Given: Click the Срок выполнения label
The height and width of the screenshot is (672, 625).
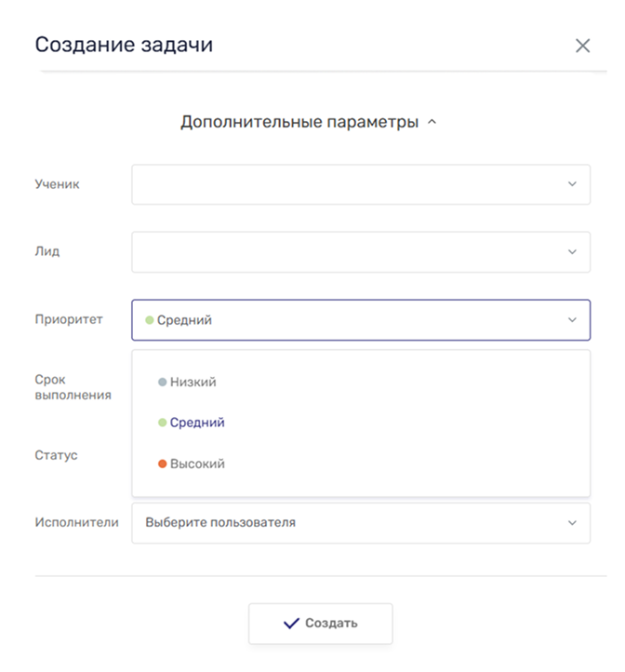Looking at the screenshot, I should (73, 387).
